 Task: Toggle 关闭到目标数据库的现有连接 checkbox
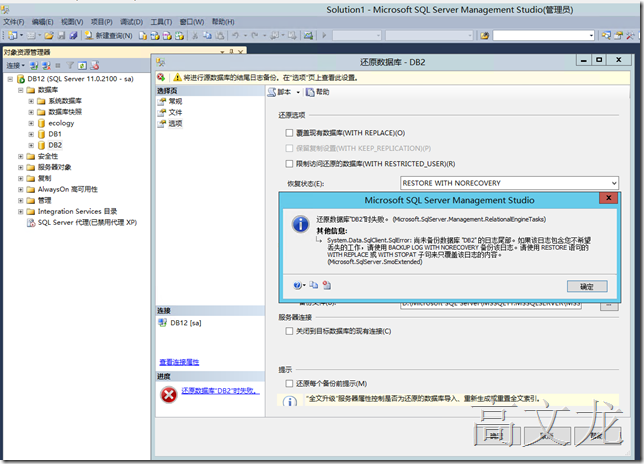pos(289,331)
